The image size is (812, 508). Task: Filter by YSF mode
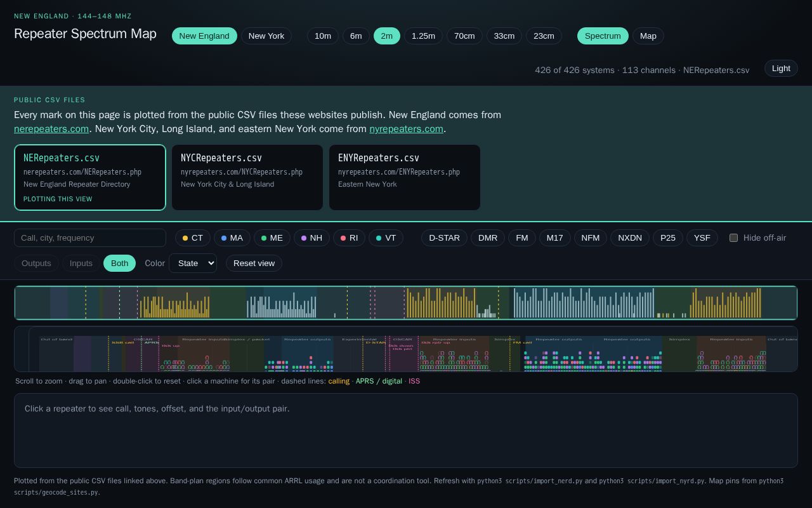coord(702,237)
